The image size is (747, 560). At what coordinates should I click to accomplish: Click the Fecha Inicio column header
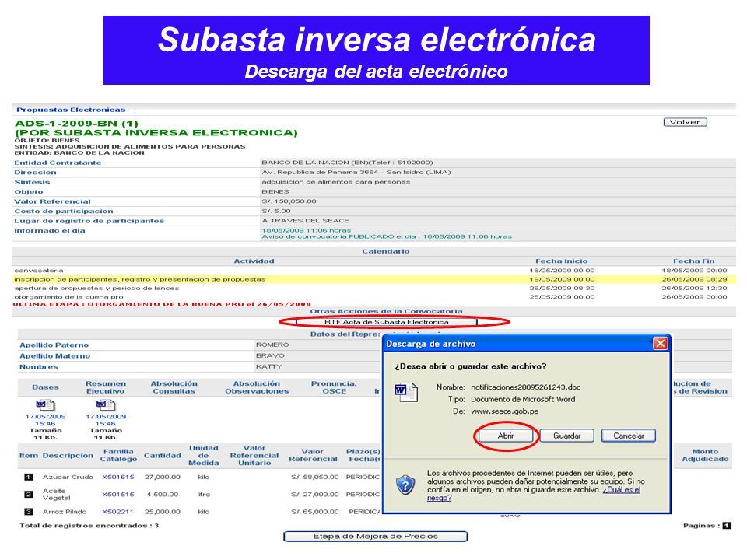click(562, 261)
